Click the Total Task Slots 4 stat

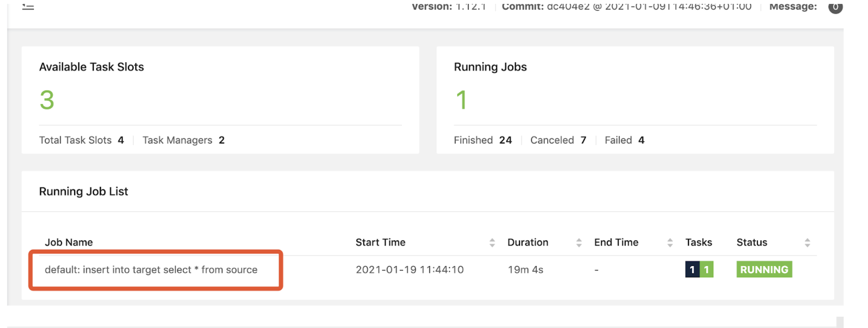[81, 140]
